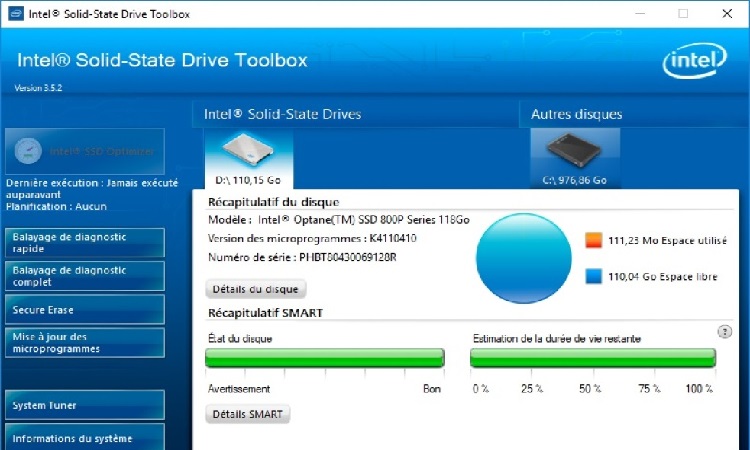The height and width of the screenshot is (450, 750).
Task: Click the État du disque green health bar
Action: point(325,358)
